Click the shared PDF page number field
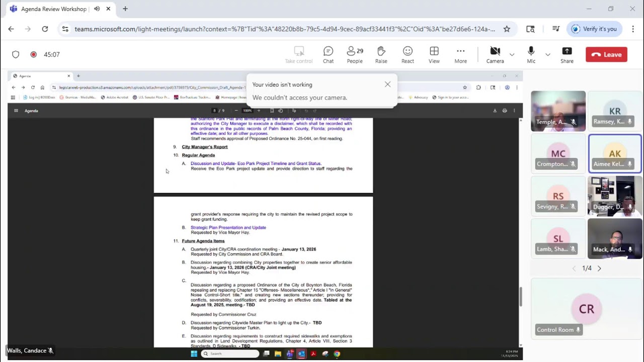644x362 pixels. [215, 111]
